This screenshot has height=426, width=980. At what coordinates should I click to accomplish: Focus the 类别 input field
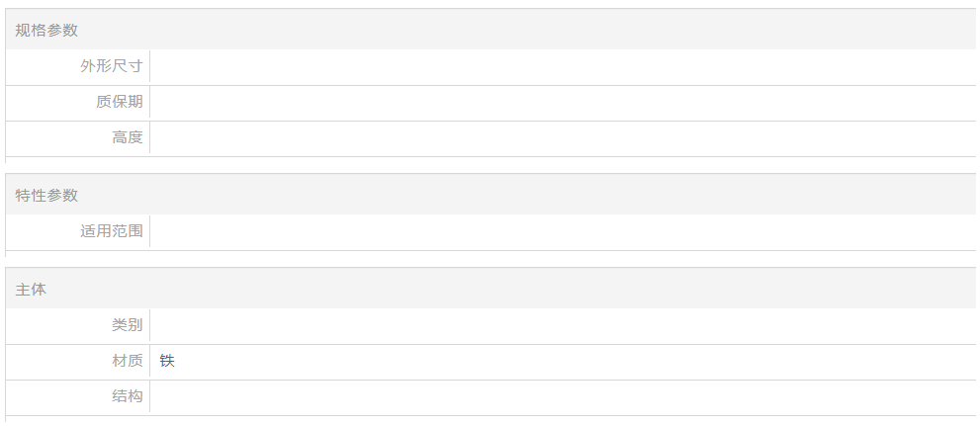click(562, 326)
